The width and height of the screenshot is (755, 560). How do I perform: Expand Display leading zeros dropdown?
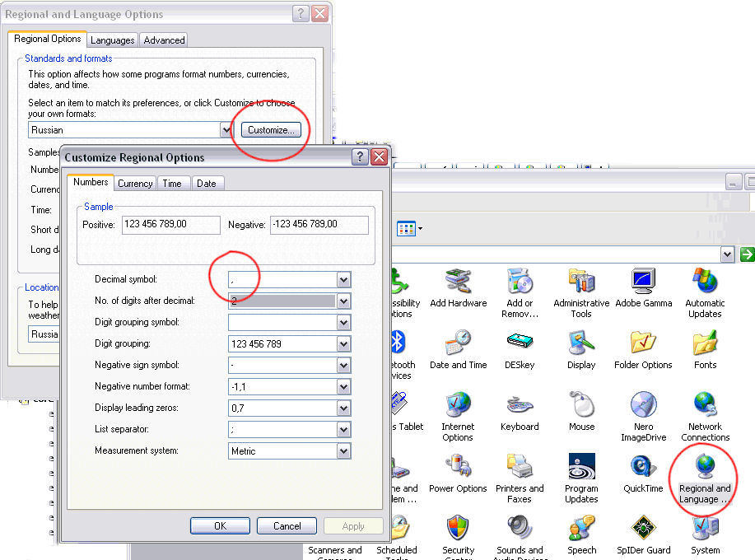point(343,408)
